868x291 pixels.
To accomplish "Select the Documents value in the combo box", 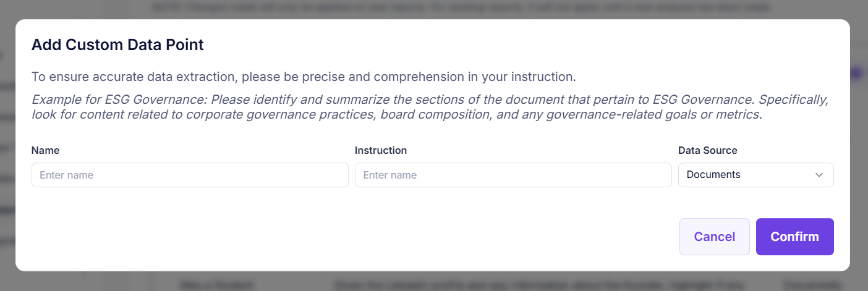I will click(713, 175).
